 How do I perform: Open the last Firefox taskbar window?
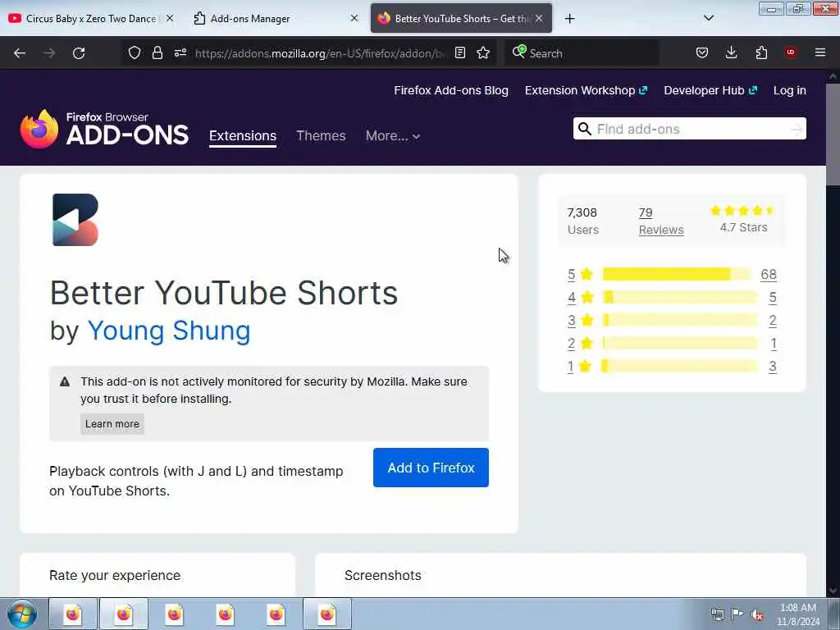tap(327, 614)
